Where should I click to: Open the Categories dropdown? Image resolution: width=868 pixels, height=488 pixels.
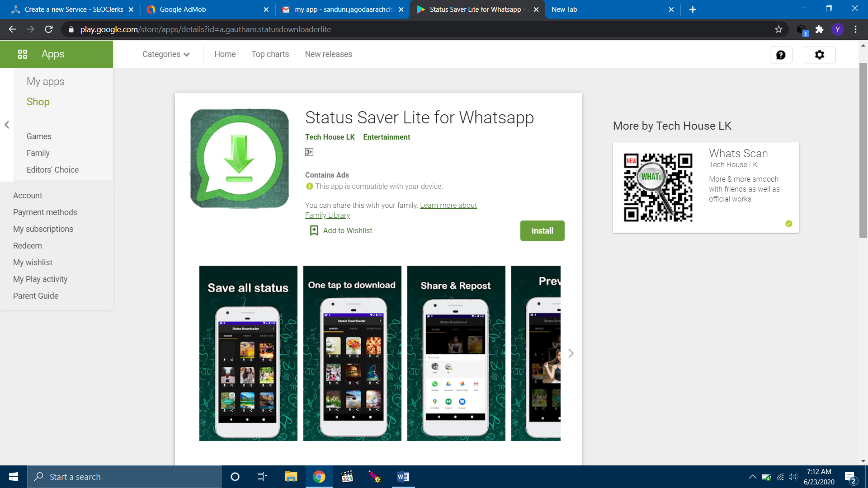165,54
